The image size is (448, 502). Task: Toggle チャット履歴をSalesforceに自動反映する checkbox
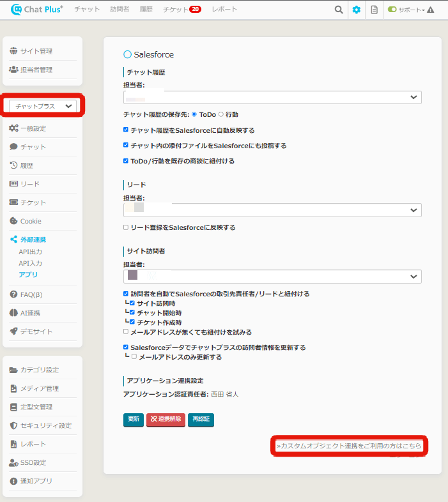tap(126, 130)
